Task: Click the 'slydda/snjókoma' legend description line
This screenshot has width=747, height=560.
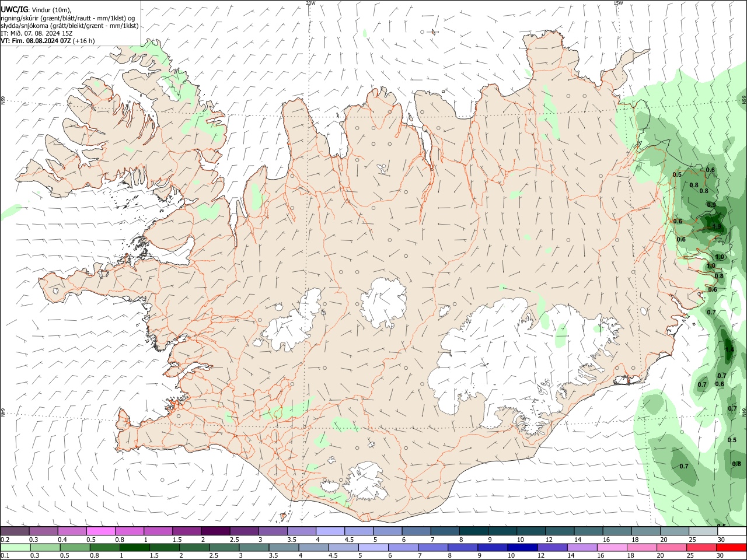Action: tap(69, 26)
